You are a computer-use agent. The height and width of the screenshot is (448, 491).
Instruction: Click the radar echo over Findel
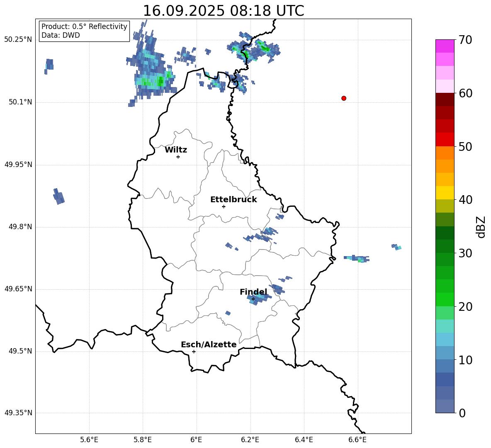[259, 299]
